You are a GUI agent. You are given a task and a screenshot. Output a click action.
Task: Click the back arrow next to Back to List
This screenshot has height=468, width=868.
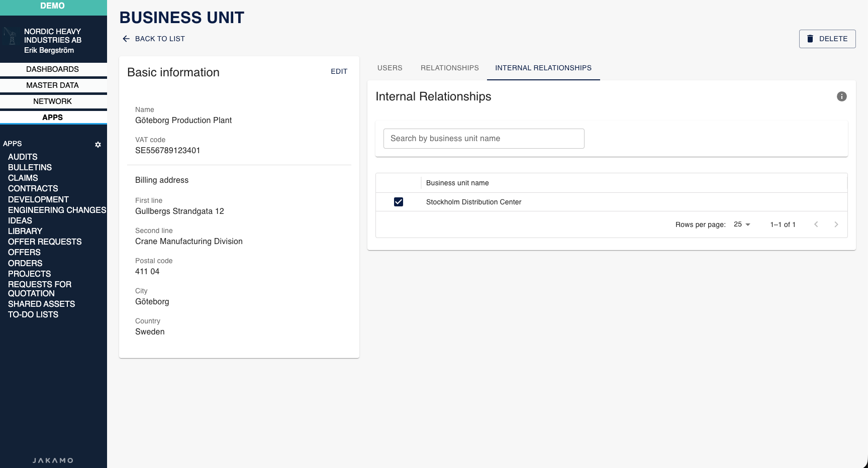coord(126,39)
